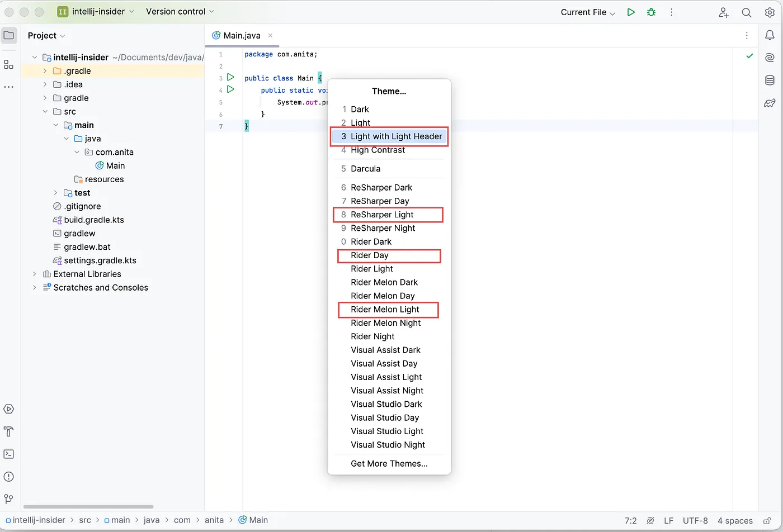Select Rider Day theme
The image size is (783, 532).
pyautogui.click(x=389, y=255)
